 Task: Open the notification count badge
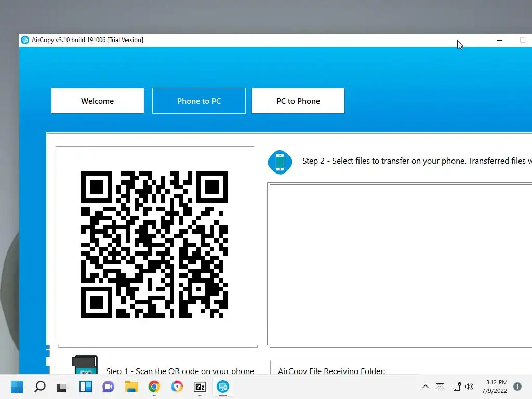(x=517, y=387)
